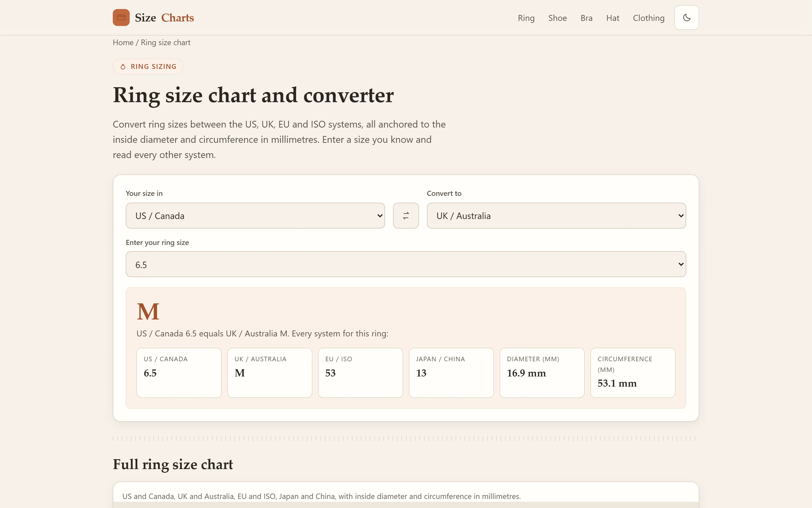The height and width of the screenshot is (508, 812).
Task: Click the 'Your size in' label
Action: tap(144, 193)
